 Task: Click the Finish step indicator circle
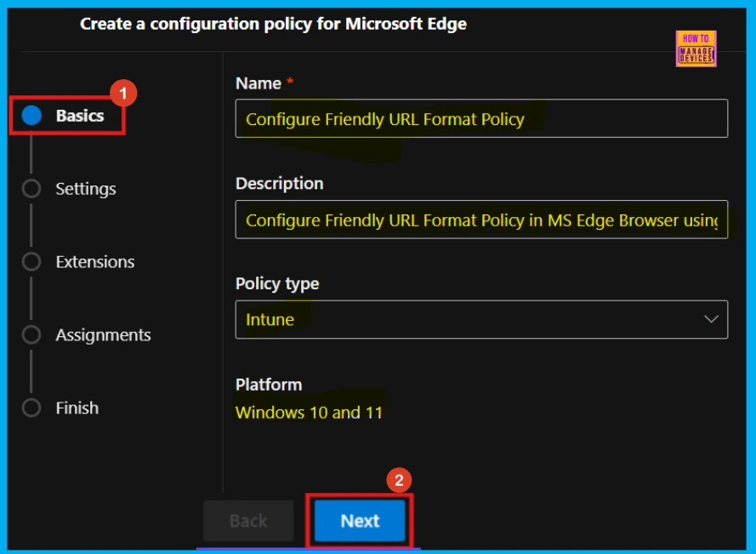click(x=31, y=408)
